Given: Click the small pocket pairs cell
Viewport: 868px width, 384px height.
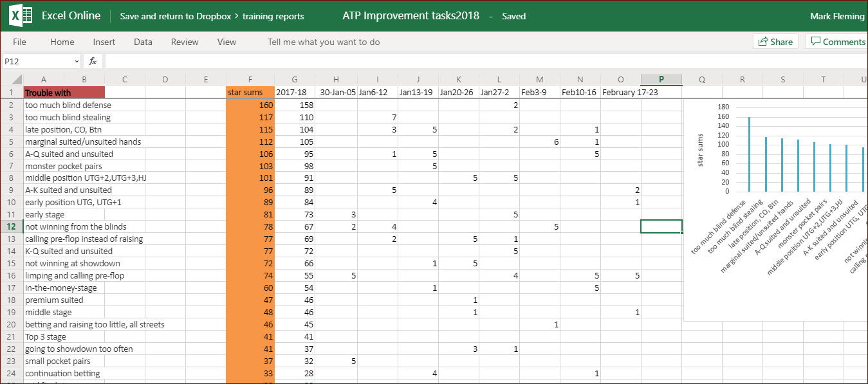Looking at the screenshot, I should 58,361.
